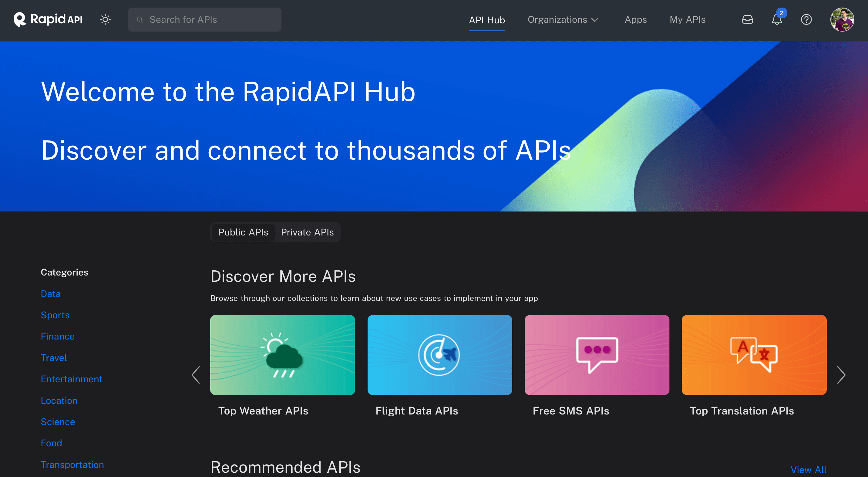The height and width of the screenshot is (477, 868).
Task: Open the Flight Data APIs thumbnail
Action: point(440,355)
